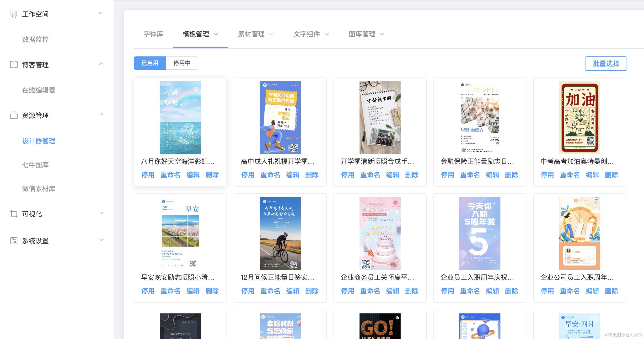Select the 图库管理 tab
The width and height of the screenshot is (644, 339).
point(362,34)
